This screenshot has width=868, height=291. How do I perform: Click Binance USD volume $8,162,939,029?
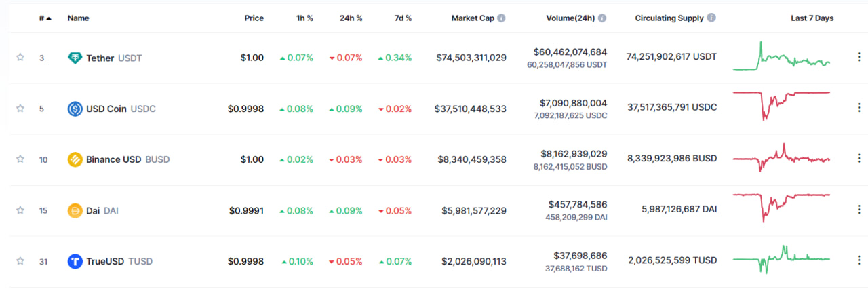point(574,154)
